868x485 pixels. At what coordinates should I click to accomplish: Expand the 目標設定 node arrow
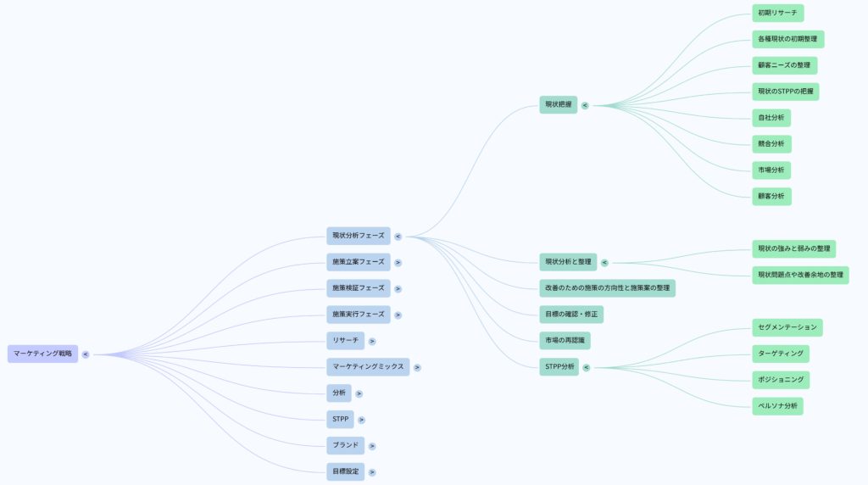click(x=372, y=472)
